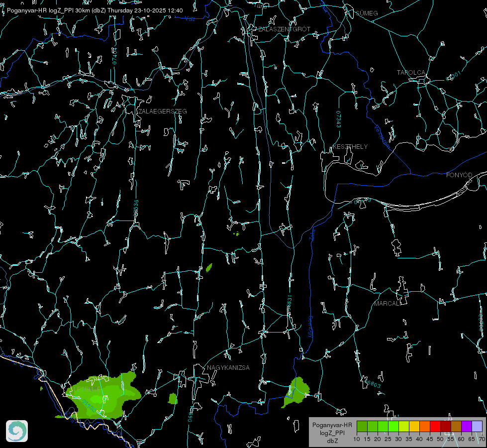Viewport: 487px width, 448px height.
Task: Select the 20-25 dBZ light green swatch
Action: pyautogui.click(x=383, y=426)
